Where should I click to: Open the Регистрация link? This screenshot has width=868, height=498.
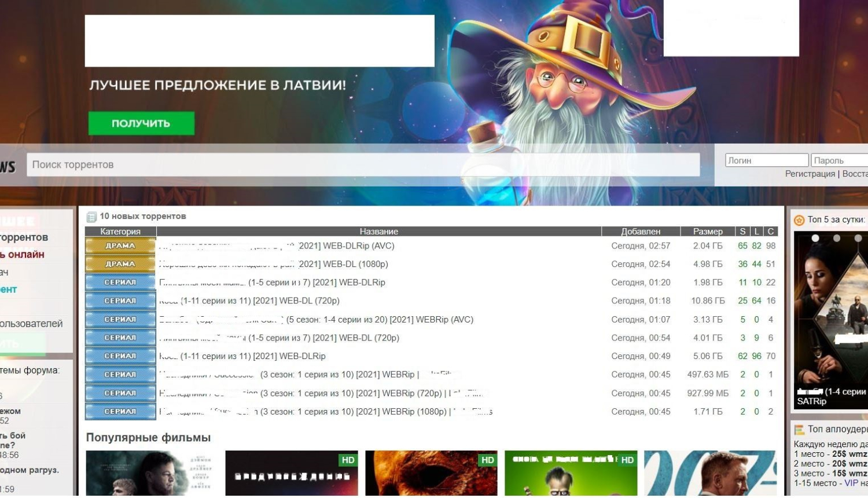point(810,174)
